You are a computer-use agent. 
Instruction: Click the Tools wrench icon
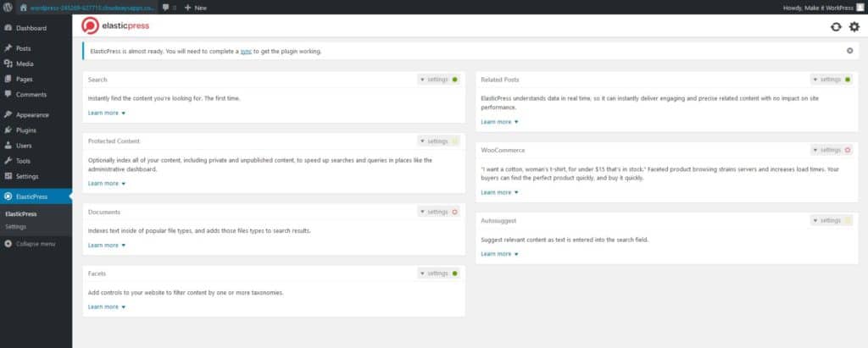(8, 161)
